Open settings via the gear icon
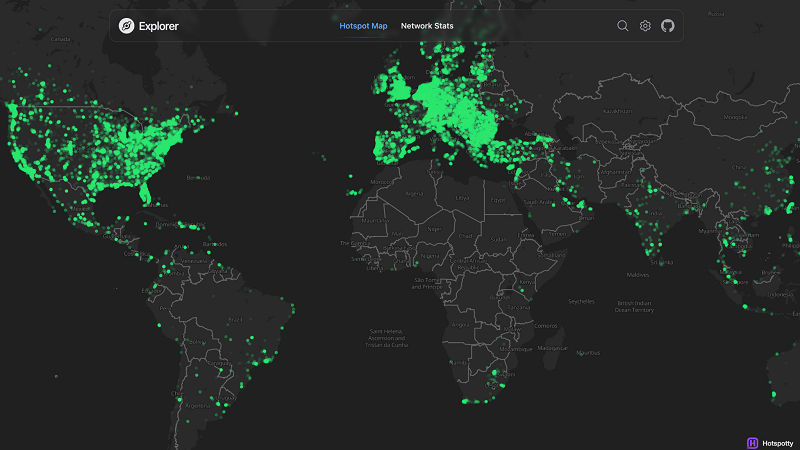The image size is (800, 450). coord(645,26)
